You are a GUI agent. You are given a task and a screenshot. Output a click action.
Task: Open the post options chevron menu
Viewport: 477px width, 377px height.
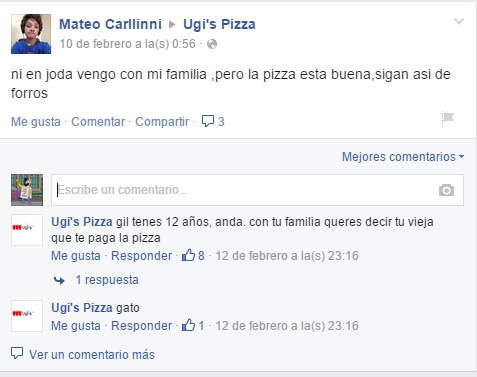(459, 22)
